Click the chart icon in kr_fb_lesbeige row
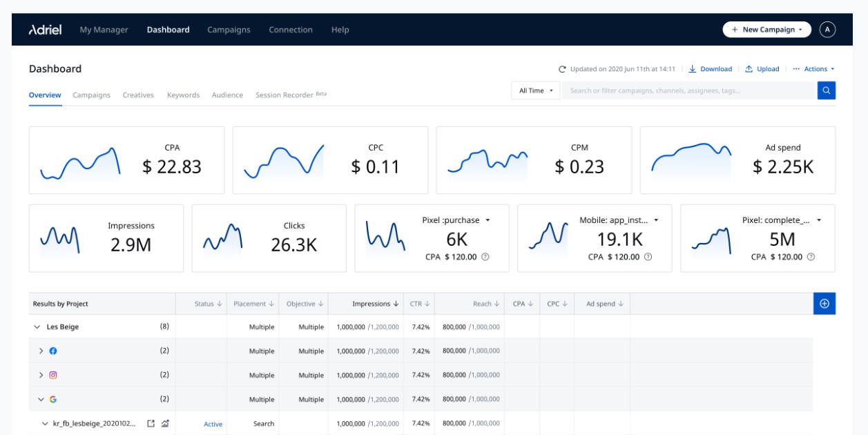Viewport: 868px width, 435px height. [165, 423]
